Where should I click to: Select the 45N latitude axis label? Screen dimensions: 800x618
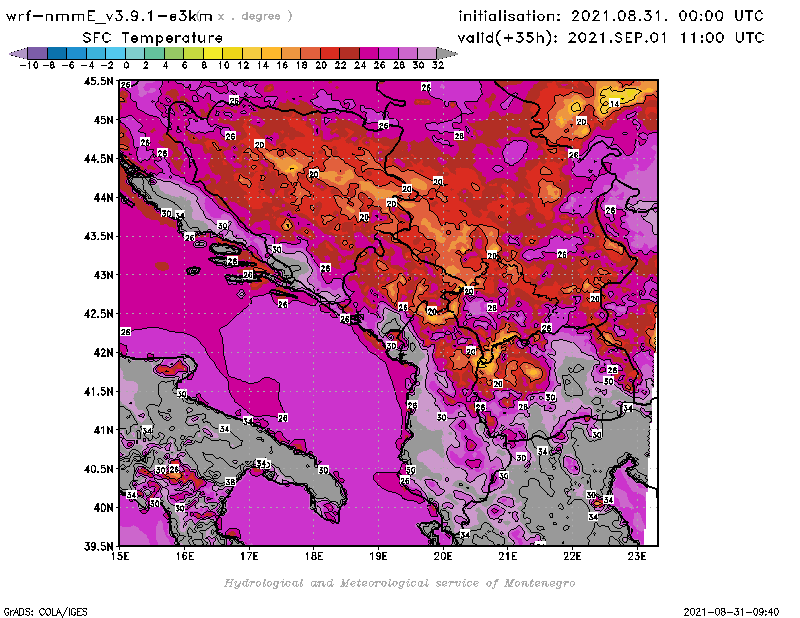[x=103, y=120]
